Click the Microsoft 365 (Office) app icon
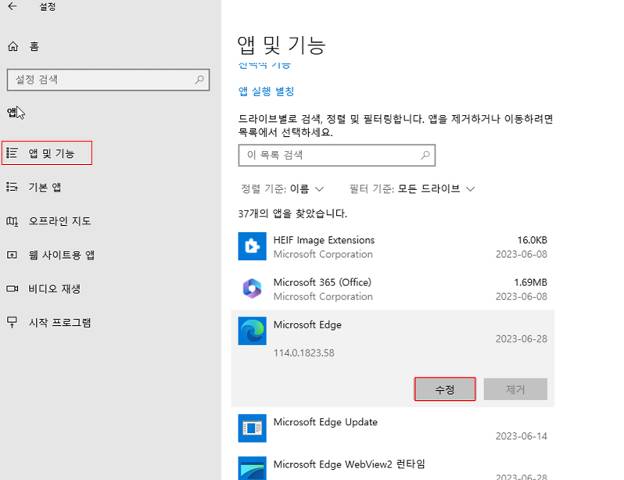The image size is (624, 480). (252, 289)
